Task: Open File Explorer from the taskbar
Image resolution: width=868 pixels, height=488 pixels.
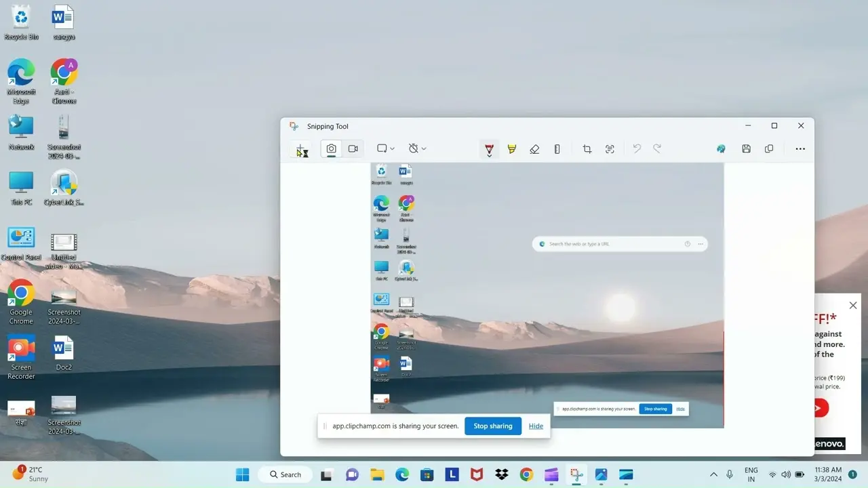Action: coord(377,474)
